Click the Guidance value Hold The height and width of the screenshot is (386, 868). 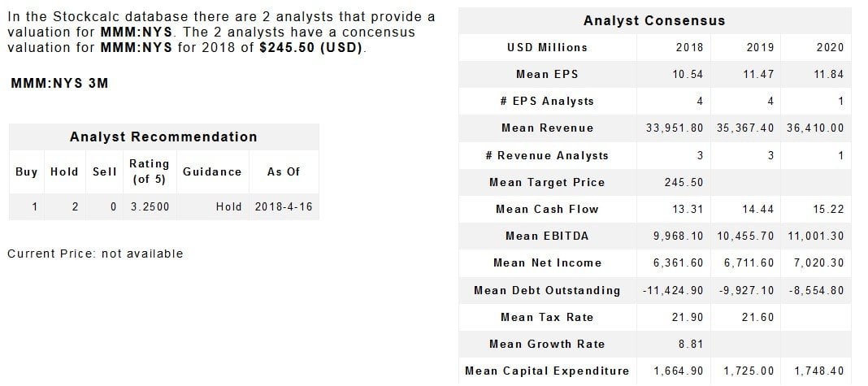tap(229, 206)
